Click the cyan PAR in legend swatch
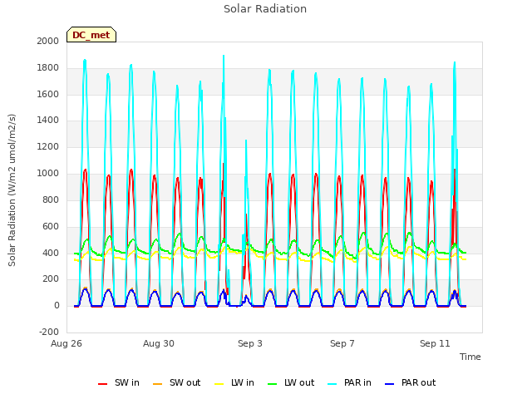 tap(332, 384)
